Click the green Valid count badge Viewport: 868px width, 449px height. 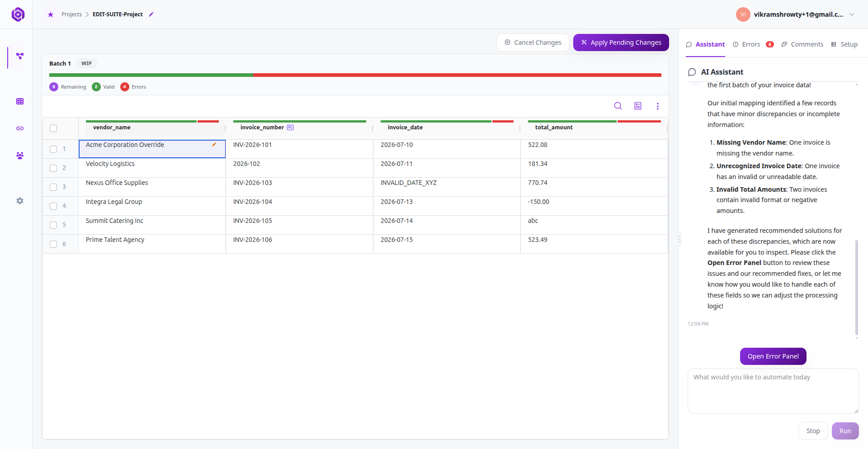pyautogui.click(x=96, y=87)
